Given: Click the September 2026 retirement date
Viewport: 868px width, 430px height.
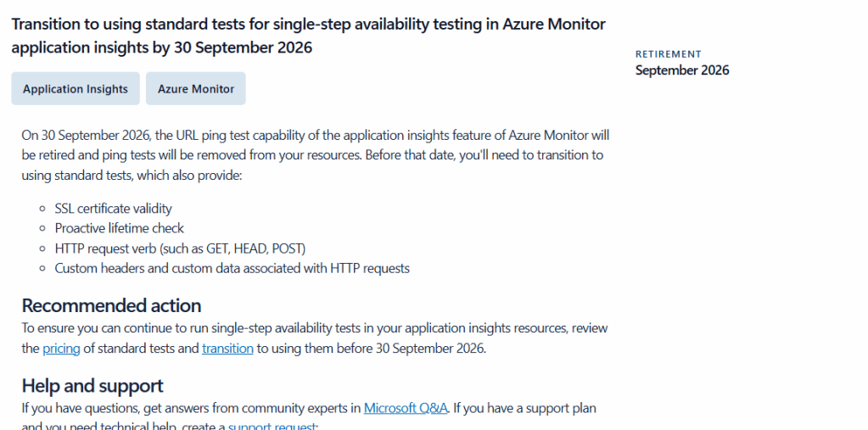Looking at the screenshot, I should pyautogui.click(x=682, y=70).
